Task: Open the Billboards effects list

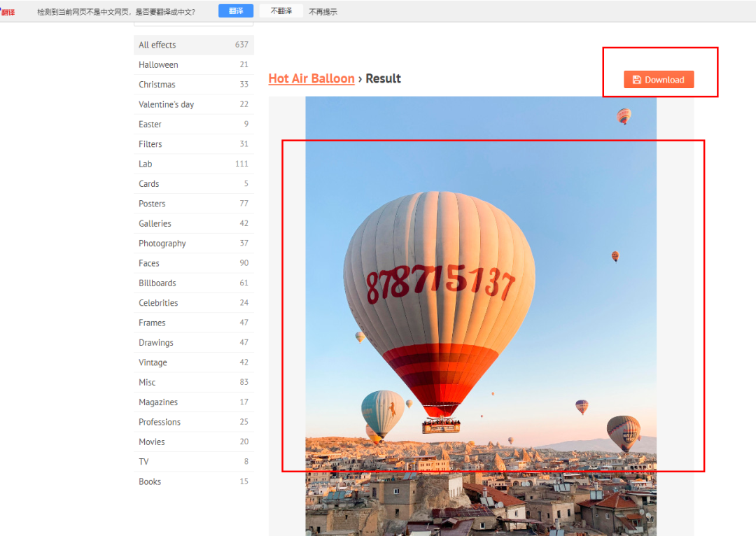Action: pos(157,283)
